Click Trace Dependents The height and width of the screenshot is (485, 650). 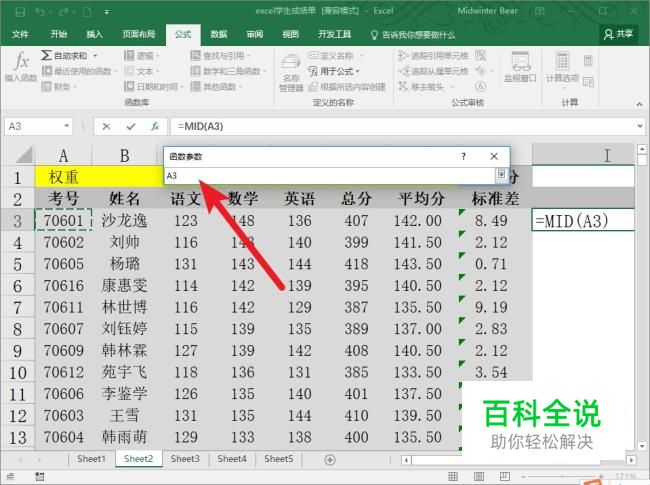pos(433,71)
